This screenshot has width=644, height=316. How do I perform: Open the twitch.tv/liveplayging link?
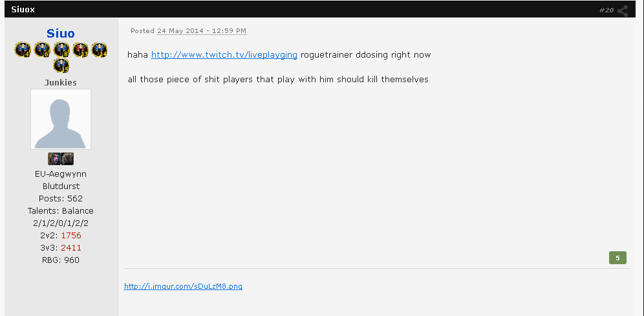(224, 55)
